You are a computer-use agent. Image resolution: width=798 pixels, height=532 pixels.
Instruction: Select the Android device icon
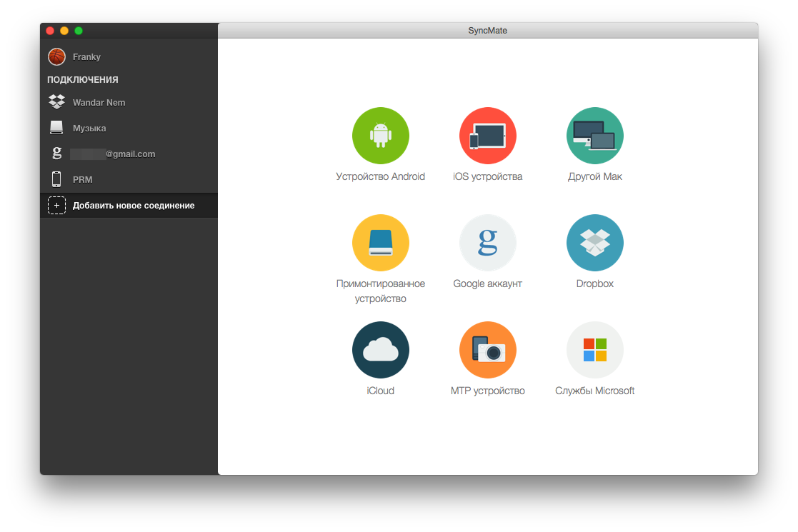[x=380, y=136]
